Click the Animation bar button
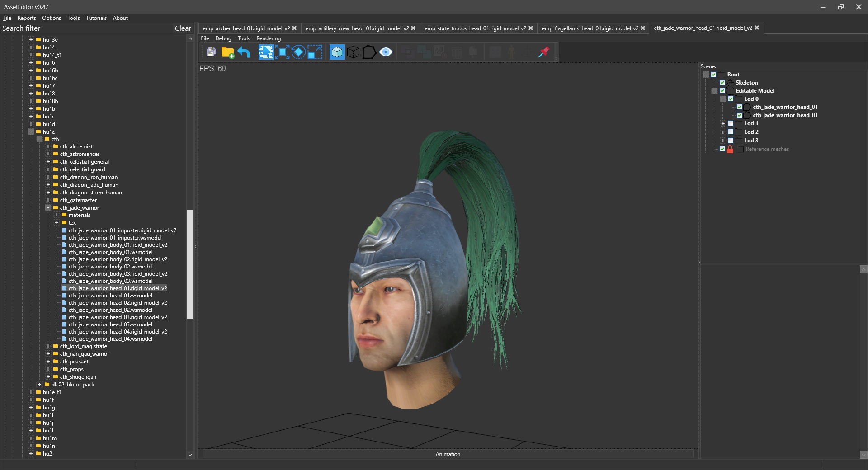Image resolution: width=868 pixels, height=470 pixels. [x=448, y=454]
